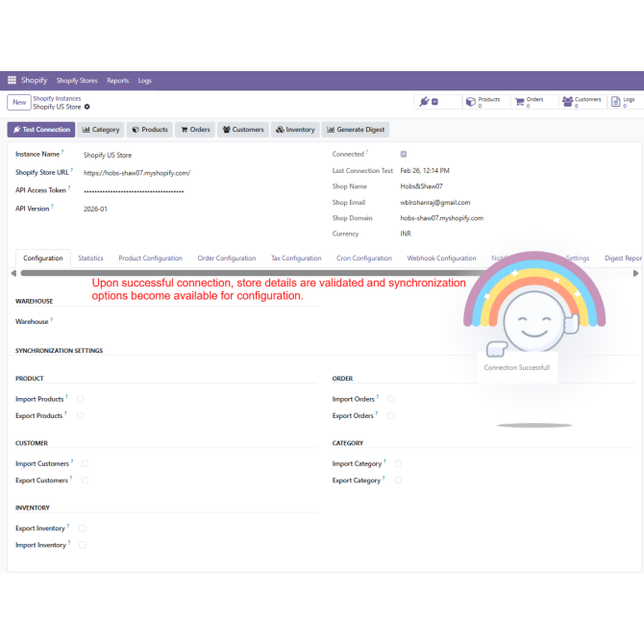Open the Reports menu
Image resolution: width=644 pixels, height=644 pixels.
click(118, 81)
